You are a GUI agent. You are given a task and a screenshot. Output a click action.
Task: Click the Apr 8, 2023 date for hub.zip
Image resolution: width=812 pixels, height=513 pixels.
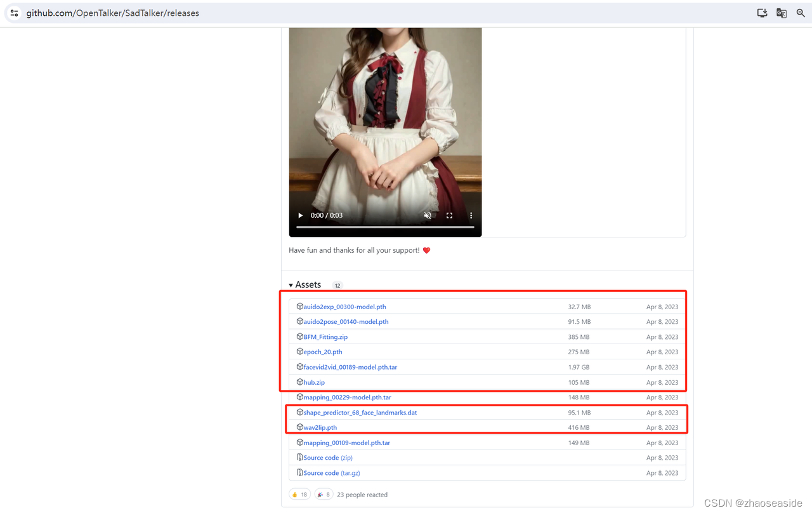[662, 382]
